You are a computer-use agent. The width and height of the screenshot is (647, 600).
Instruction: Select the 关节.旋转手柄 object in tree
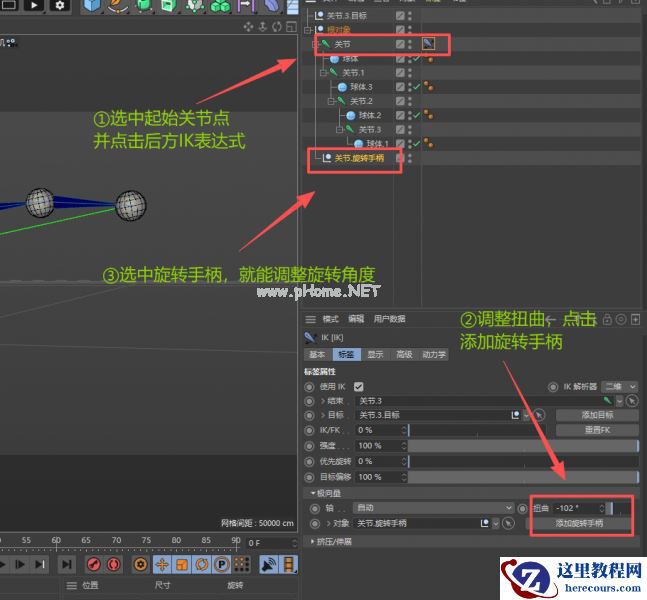(x=359, y=158)
